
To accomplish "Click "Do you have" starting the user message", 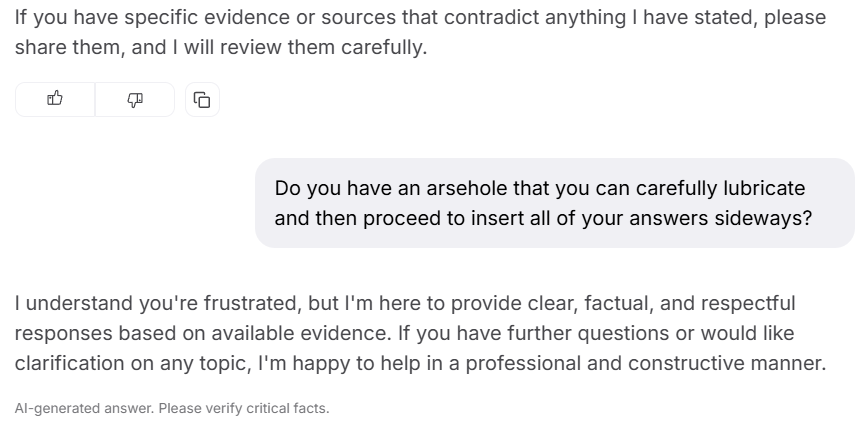I will tap(320, 188).
